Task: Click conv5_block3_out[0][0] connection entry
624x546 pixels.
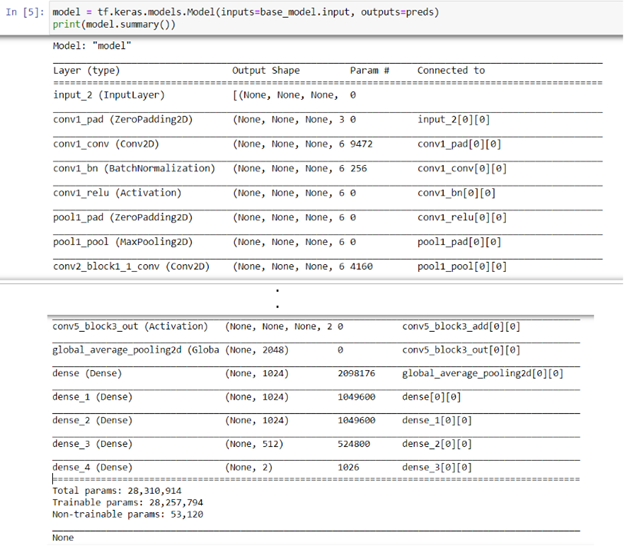Action: (461, 350)
